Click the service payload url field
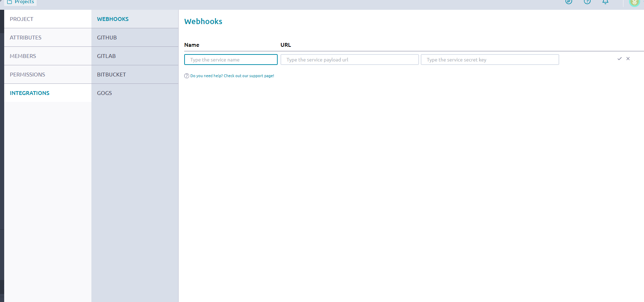The image size is (644, 302). (349, 60)
